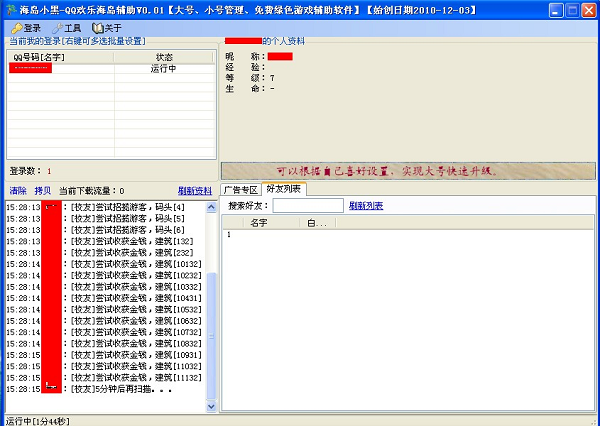Click the app palm tree icon in title bar
Viewport: 600px width, 426px height.
tap(11, 10)
